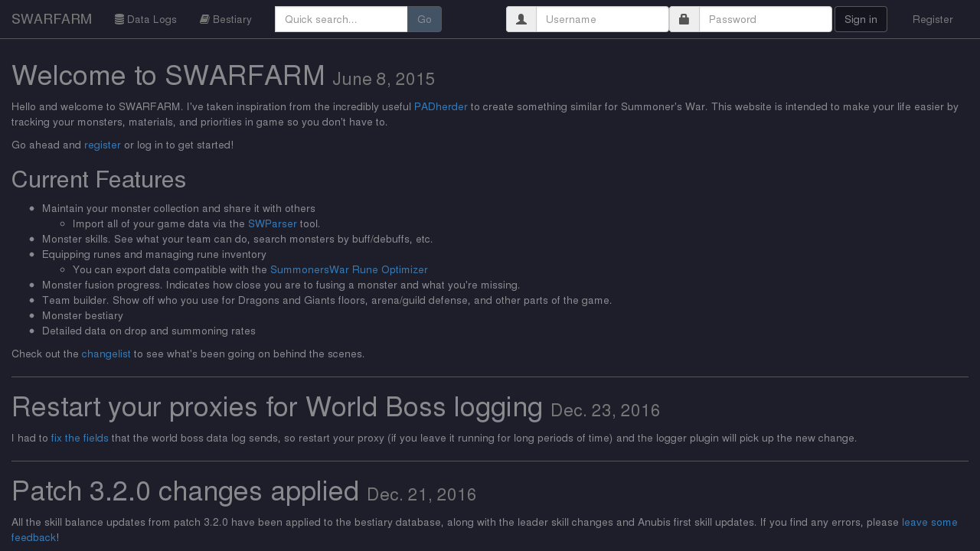
Task: Click the June 8, 2015 date text
Action: click(x=384, y=79)
